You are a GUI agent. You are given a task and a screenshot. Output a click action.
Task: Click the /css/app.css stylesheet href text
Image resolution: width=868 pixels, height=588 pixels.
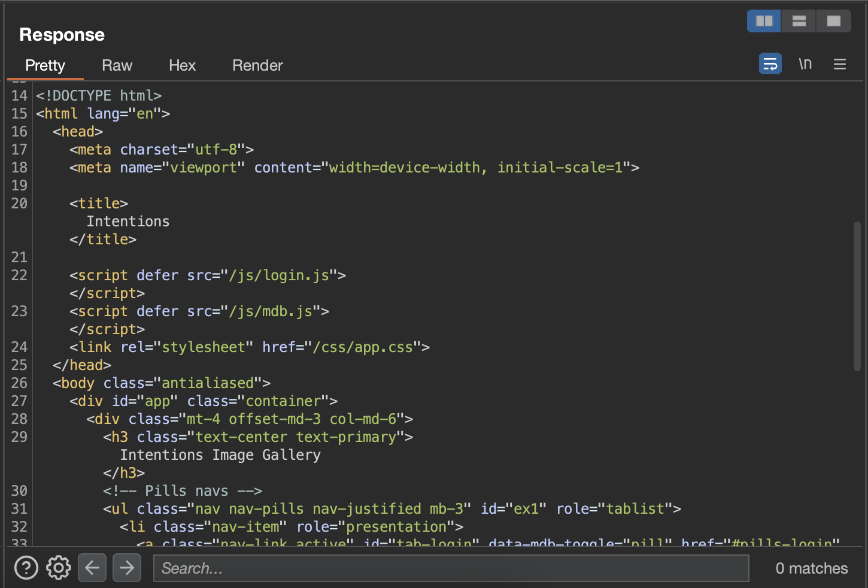(363, 347)
